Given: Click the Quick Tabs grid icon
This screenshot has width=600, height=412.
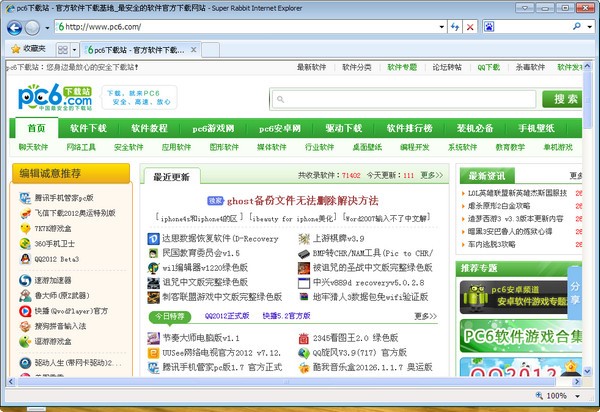Looking at the screenshot, I should pyautogui.click(x=63, y=49).
